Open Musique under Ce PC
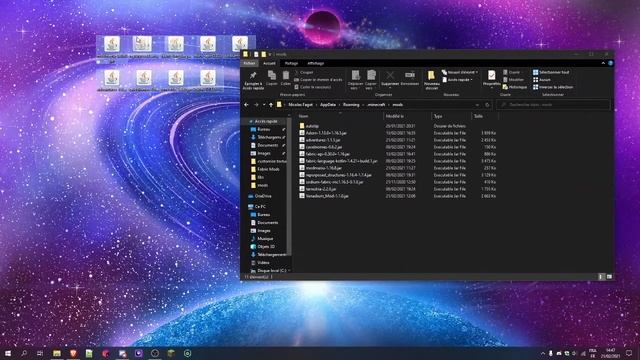This screenshot has width=640, height=360. (x=265, y=239)
